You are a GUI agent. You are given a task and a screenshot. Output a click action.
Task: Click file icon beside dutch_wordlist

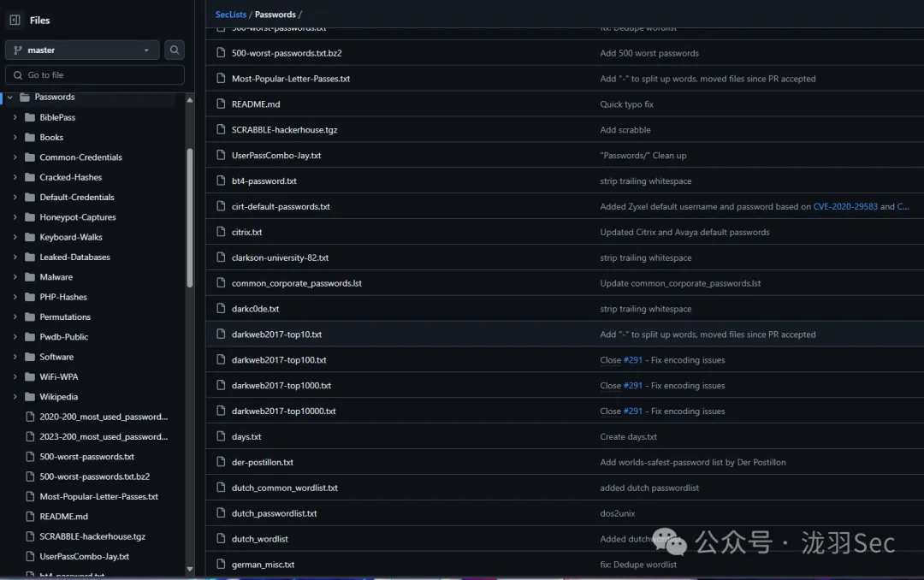click(221, 539)
